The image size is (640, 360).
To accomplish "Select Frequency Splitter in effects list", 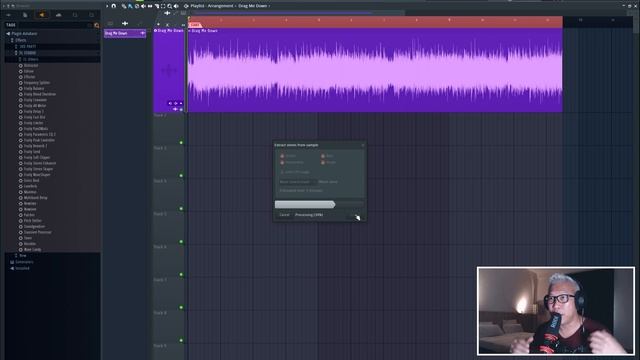I will [36, 82].
